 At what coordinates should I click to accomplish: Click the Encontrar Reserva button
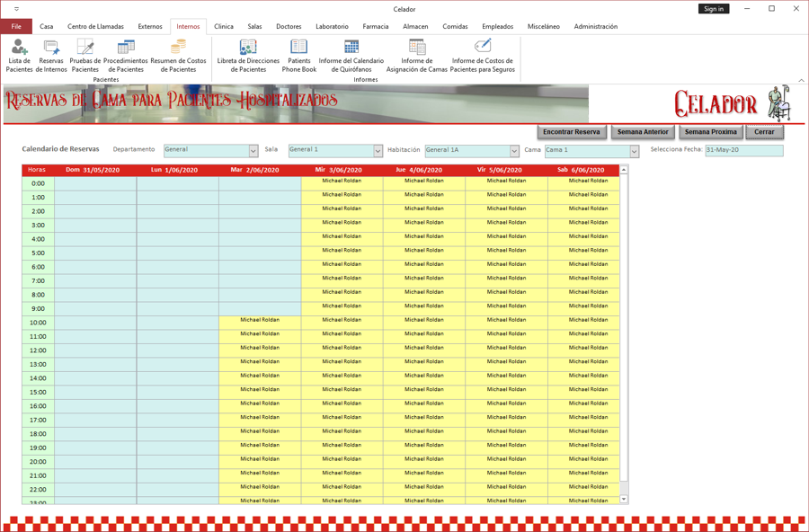pos(572,131)
